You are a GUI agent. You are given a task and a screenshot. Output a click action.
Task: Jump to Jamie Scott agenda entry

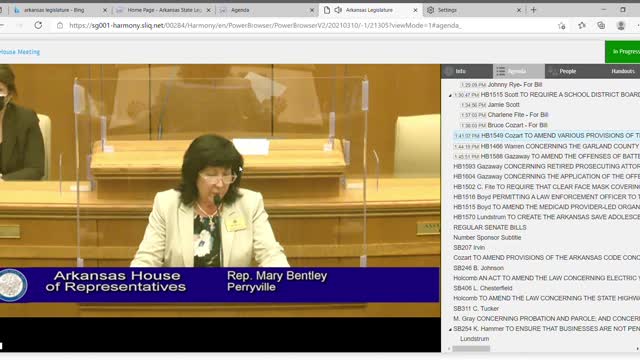503,104
